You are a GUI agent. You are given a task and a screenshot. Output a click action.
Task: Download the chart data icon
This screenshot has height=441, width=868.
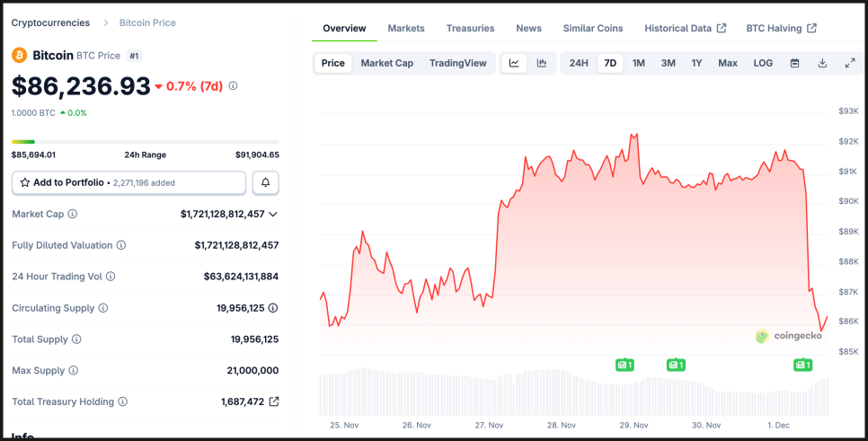click(x=822, y=63)
